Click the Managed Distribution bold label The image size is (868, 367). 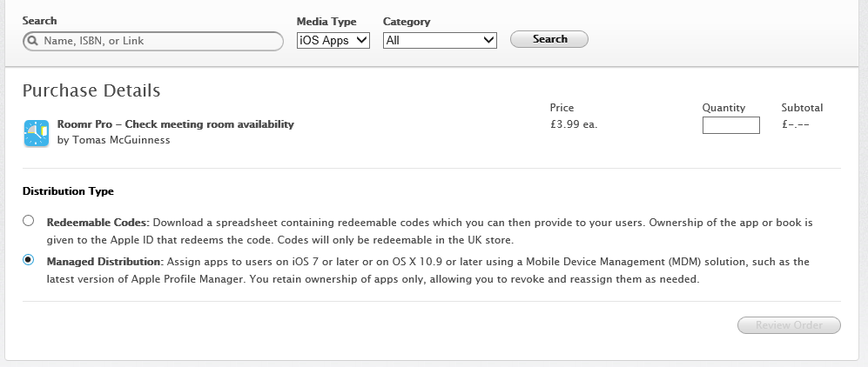[104, 262]
